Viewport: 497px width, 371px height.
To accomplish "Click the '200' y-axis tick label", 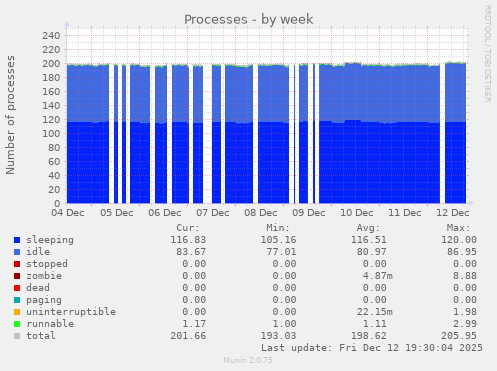I will [51, 63].
